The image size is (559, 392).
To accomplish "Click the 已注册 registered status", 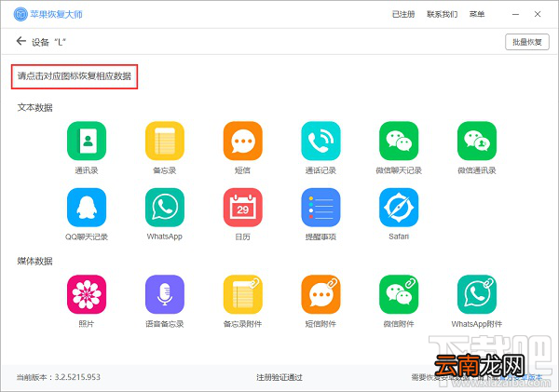I will point(403,14).
